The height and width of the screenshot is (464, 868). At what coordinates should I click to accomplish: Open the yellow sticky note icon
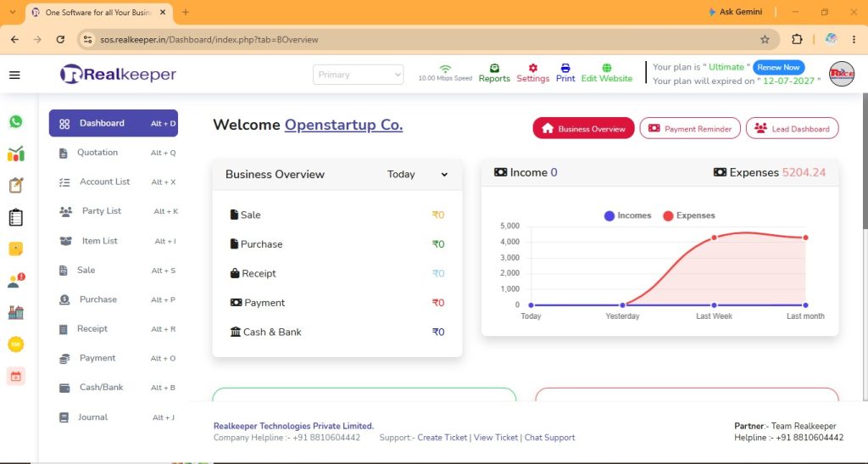point(16,249)
